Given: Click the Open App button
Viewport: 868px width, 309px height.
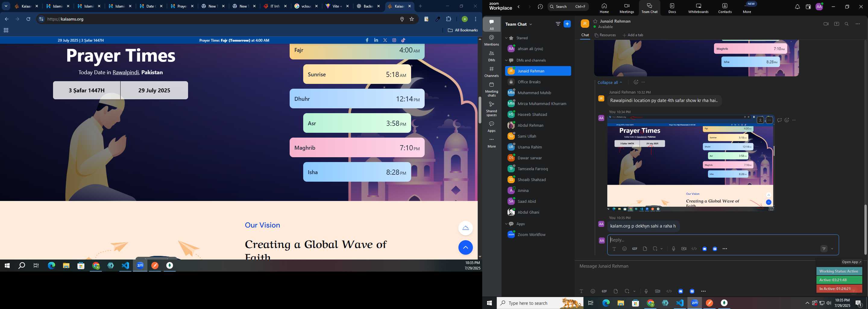Looking at the screenshot, I should click(851, 262).
